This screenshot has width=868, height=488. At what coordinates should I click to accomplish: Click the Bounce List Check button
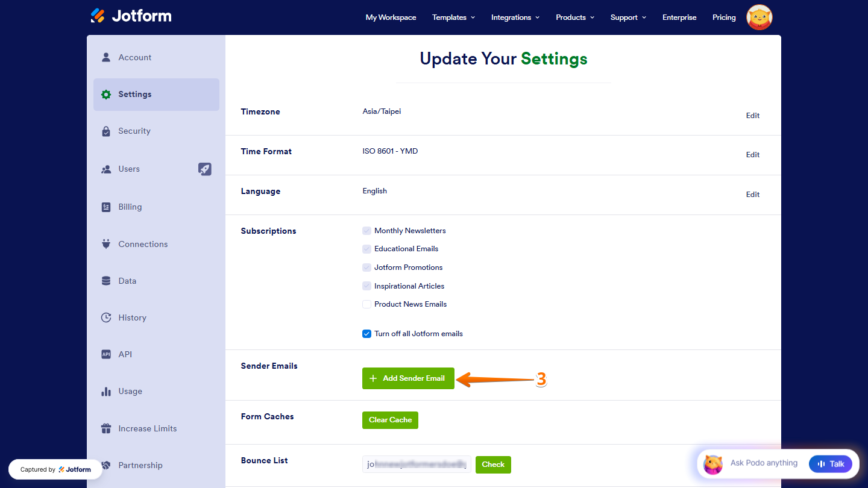(493, 465)
